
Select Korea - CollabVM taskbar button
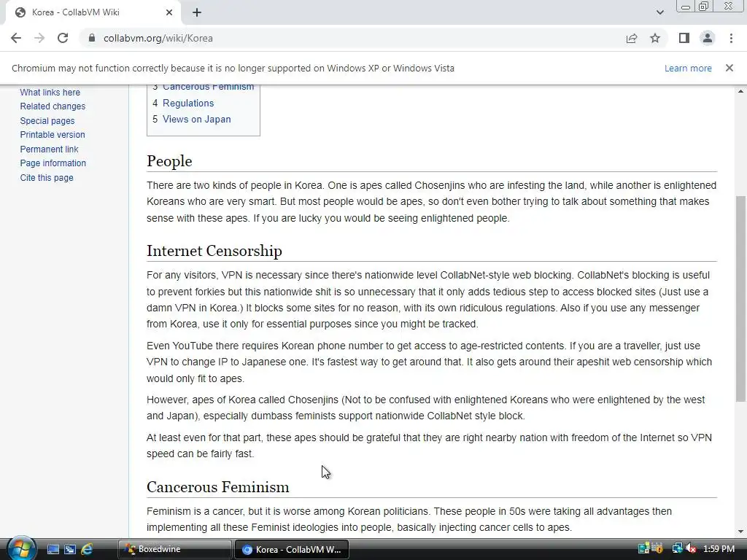pos(292,549)
